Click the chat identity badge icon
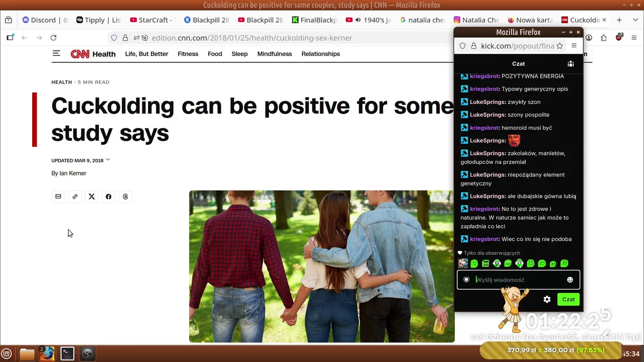The height and width of the screenshot is (362, 644). [x=466, y=280]
